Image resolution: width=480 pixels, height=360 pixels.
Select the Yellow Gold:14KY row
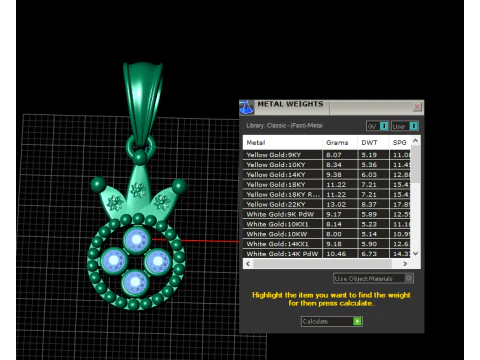tap(327, 175)
